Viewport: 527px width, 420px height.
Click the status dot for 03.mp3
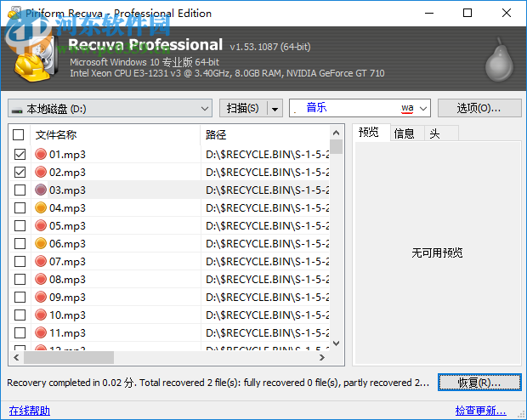point(41,190)
